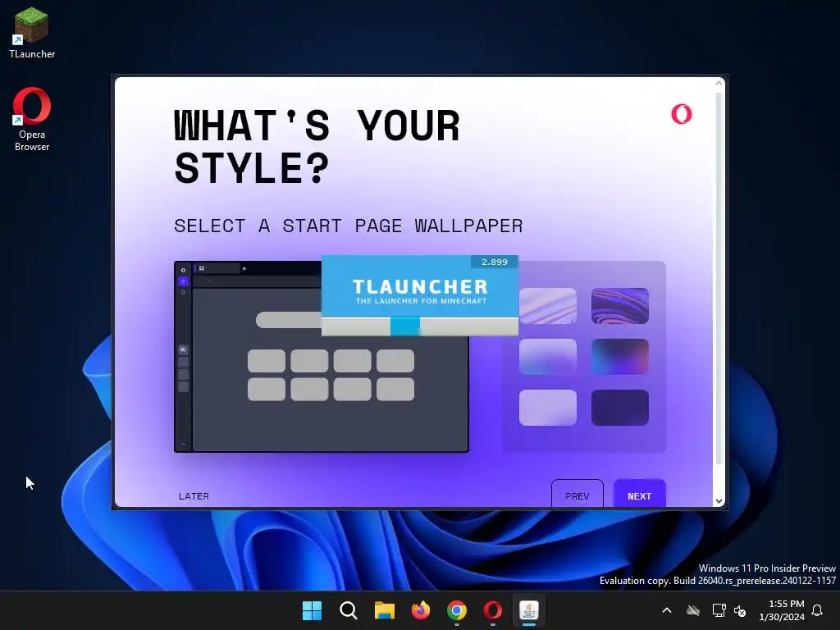Open the TLauncher desktop shortcut

pos(32,33)
